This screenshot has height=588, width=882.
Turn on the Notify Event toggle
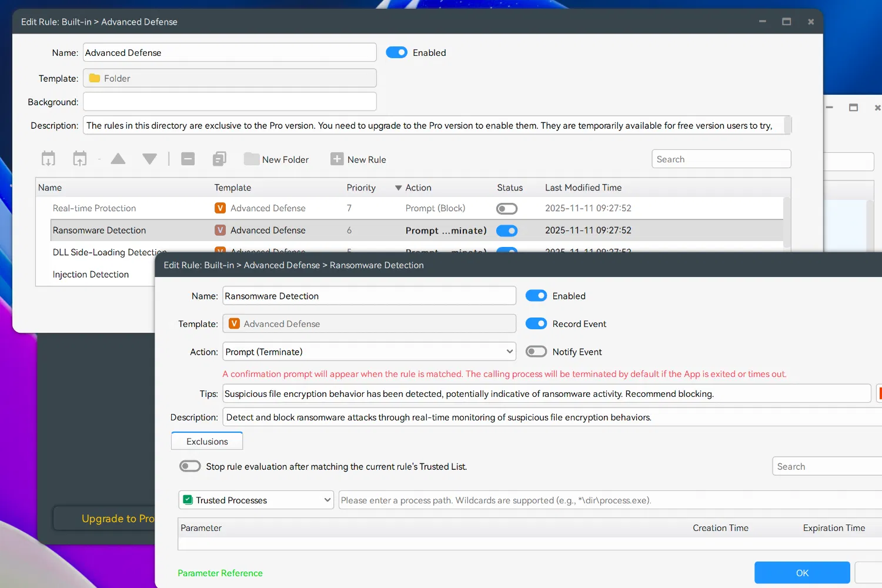point(536,352)
